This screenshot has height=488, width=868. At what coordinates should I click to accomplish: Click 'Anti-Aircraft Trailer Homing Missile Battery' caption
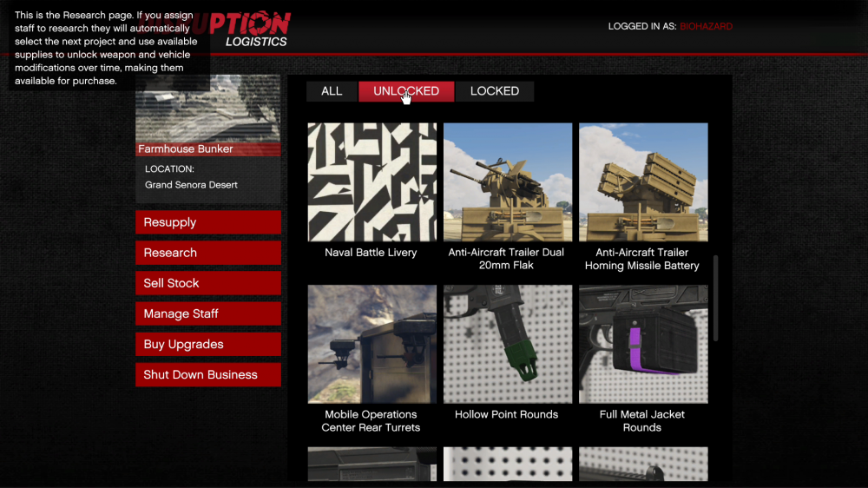tap(642, 259)
